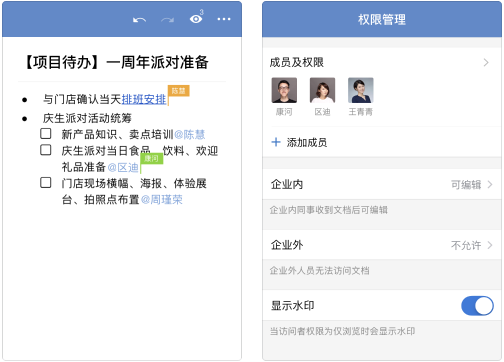Click the @周瑾荣 mention
The image size is (504, 362).
tap(162, 200)
